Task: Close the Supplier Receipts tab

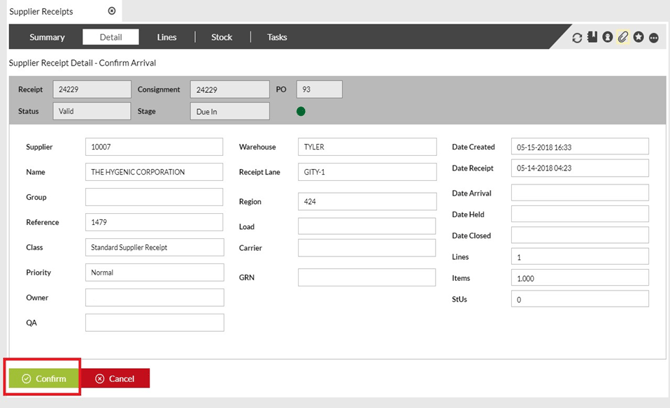Action: click(x=111, y=10)
